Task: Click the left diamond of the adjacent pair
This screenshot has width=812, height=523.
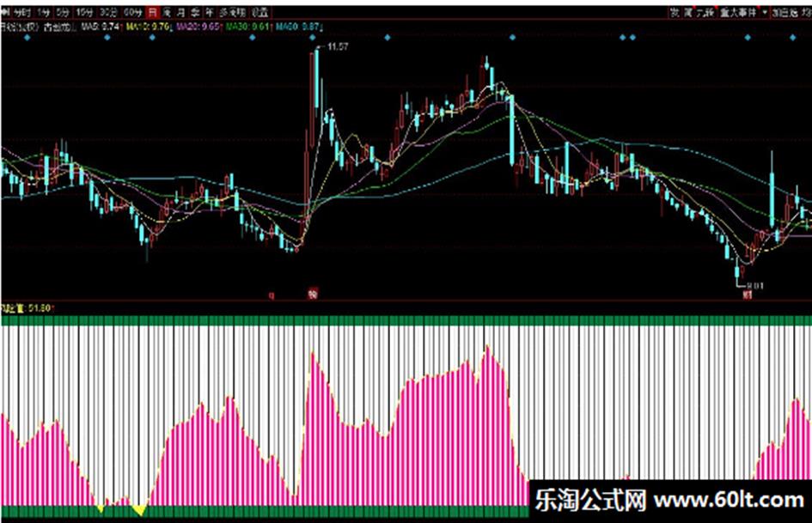Action: click(x=622, y=37)
